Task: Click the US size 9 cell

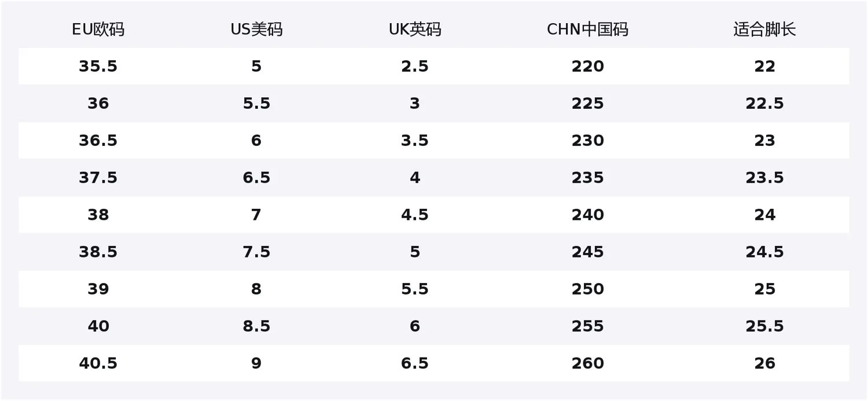Action: (x=256, y=363)
